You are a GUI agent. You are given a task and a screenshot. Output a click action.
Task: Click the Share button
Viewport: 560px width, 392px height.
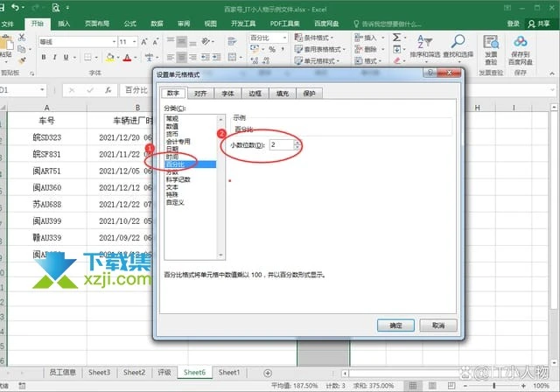(540, 24)
